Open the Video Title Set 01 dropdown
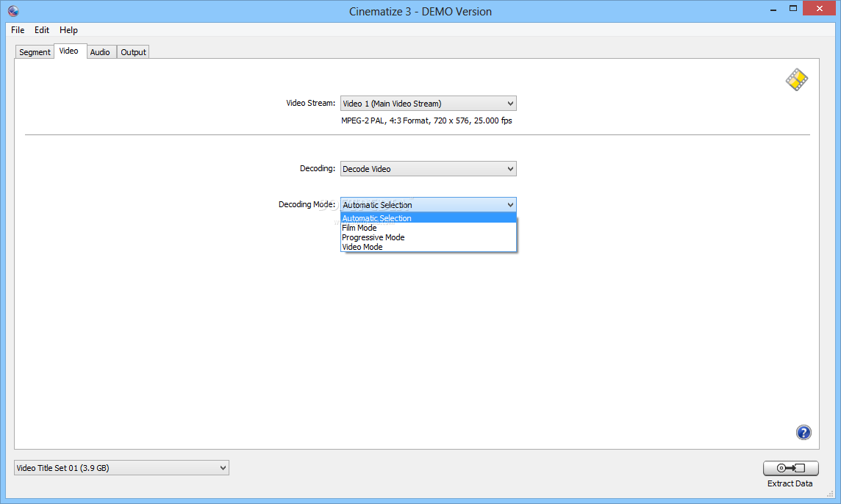The width and height of the screenshot is (841, 504). pos(121,468)
